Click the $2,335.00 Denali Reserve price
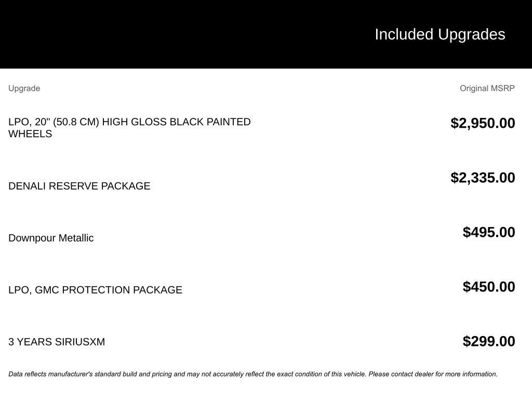The height and width of the screenshot is (399, 532). tap(483, 178)
